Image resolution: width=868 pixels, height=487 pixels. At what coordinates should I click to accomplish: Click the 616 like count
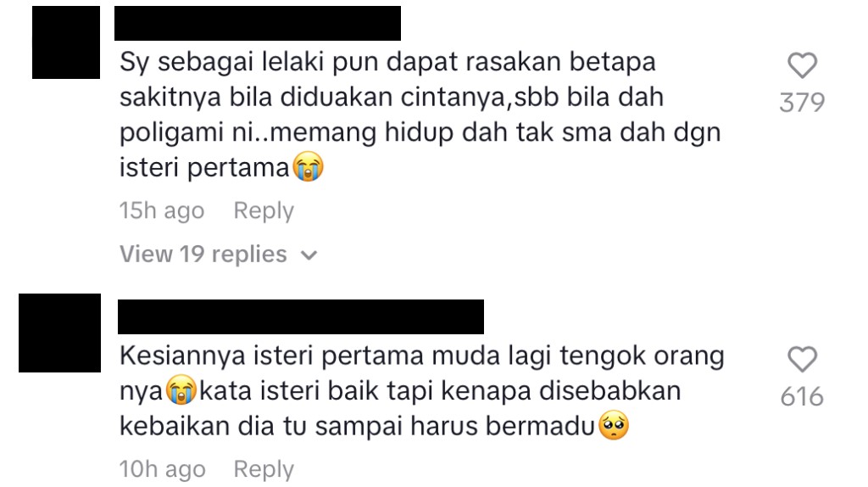(x=802, y=397)
